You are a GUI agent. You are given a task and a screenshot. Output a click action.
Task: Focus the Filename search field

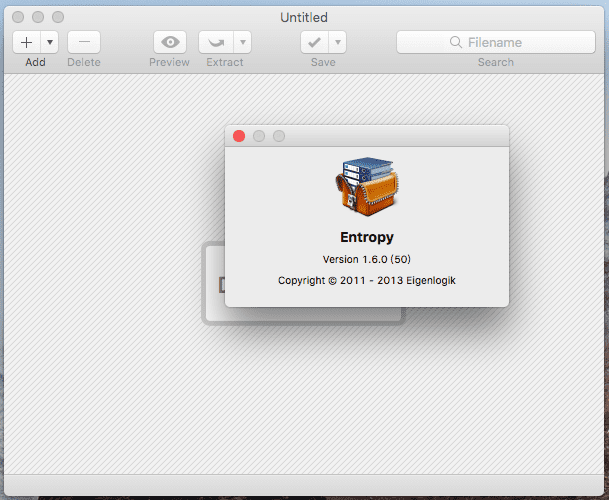tap(496, 42)
